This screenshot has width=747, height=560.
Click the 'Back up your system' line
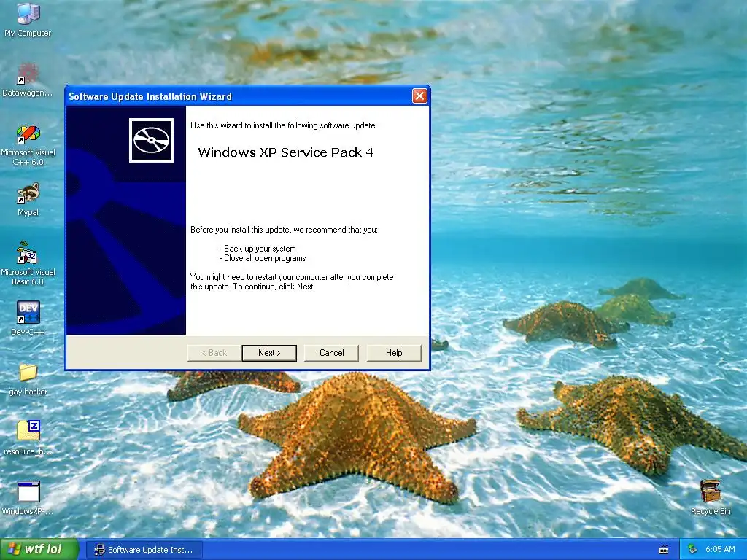258,249
